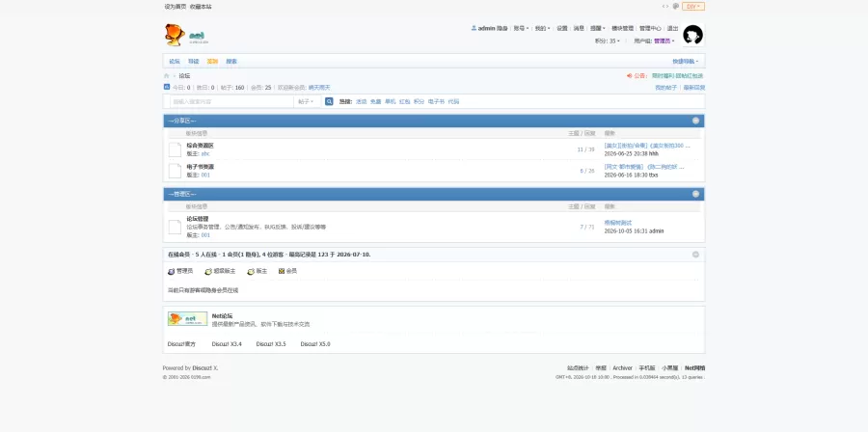Screen dimensions: 868x432
Task: Collapse the 管理区 category section
Action: (x=695, y=194)
